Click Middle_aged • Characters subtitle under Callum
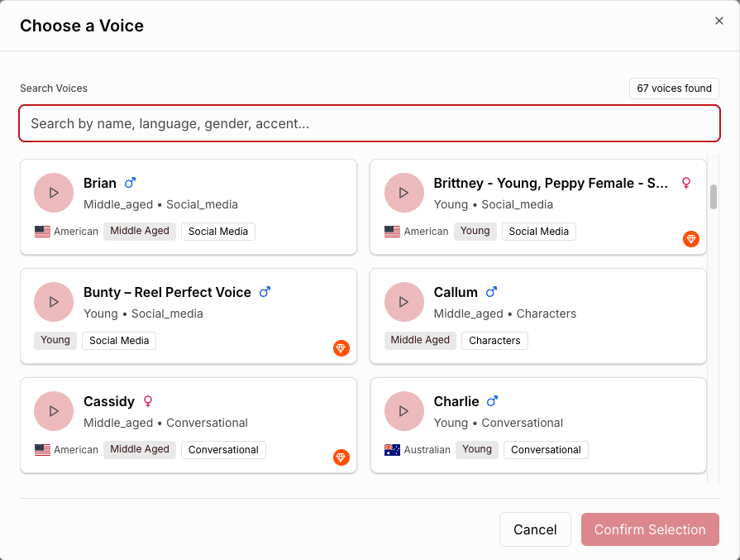The width and height of the screenshot is (740, 560). coord(505,314)
